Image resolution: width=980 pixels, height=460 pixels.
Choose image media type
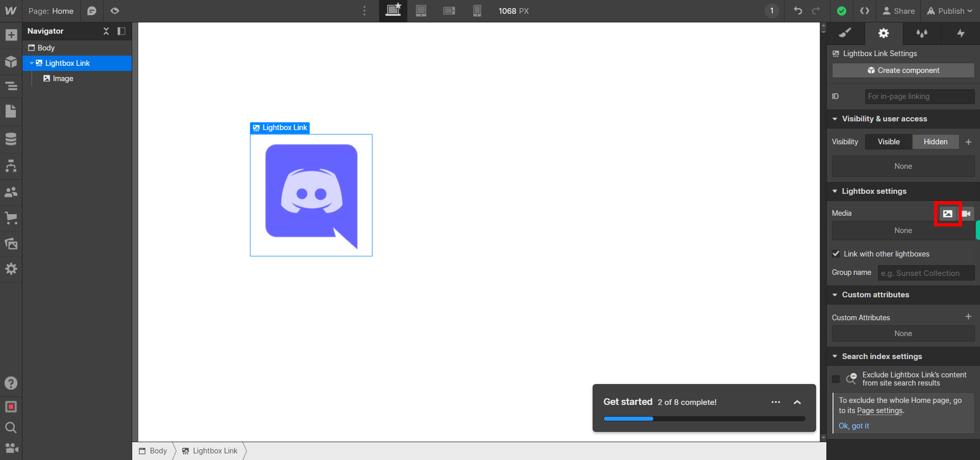pos(948,214)
